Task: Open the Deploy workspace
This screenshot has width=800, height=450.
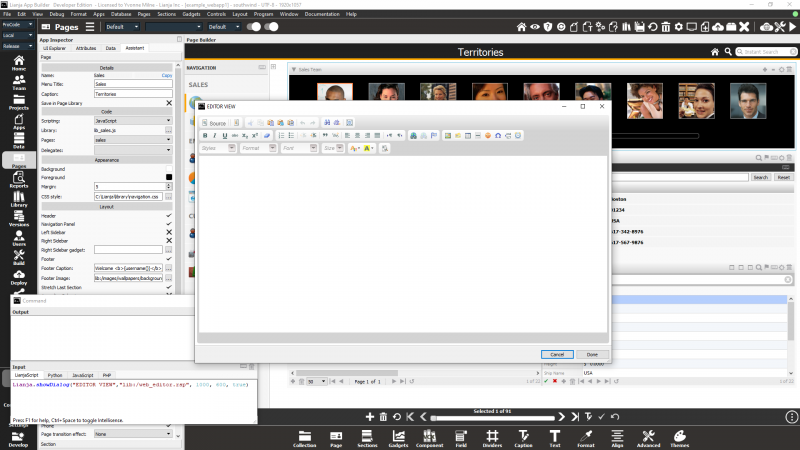Action: (x=19, y=278)
